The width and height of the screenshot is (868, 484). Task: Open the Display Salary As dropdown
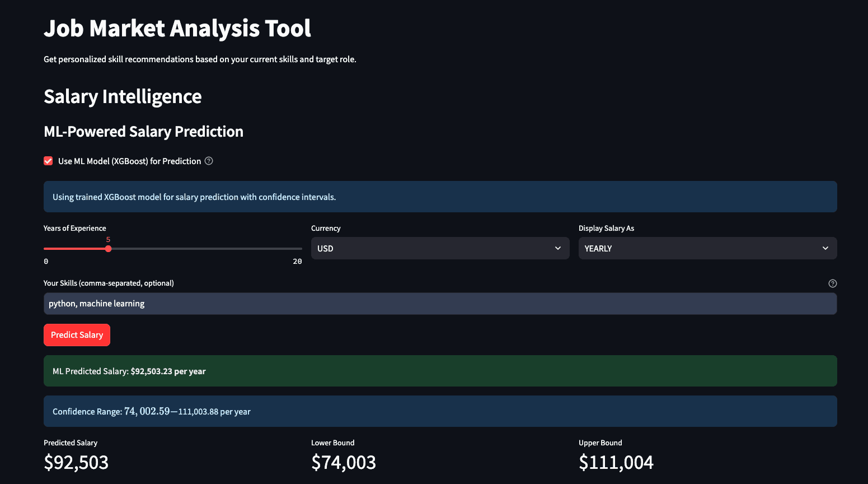pyautogui.click(x=708, y=248)
